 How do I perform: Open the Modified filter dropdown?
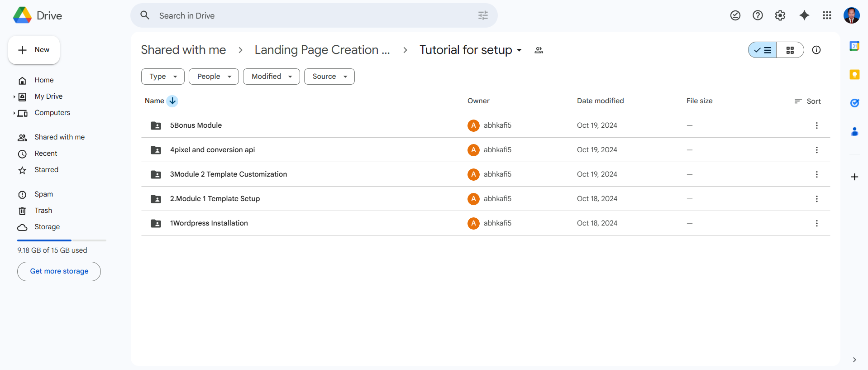(x=271, y=77)
